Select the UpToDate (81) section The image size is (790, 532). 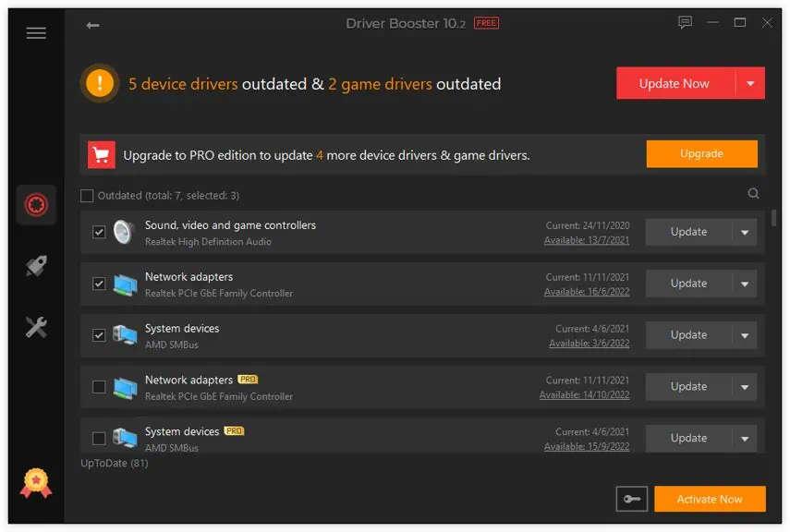(114, 463)
